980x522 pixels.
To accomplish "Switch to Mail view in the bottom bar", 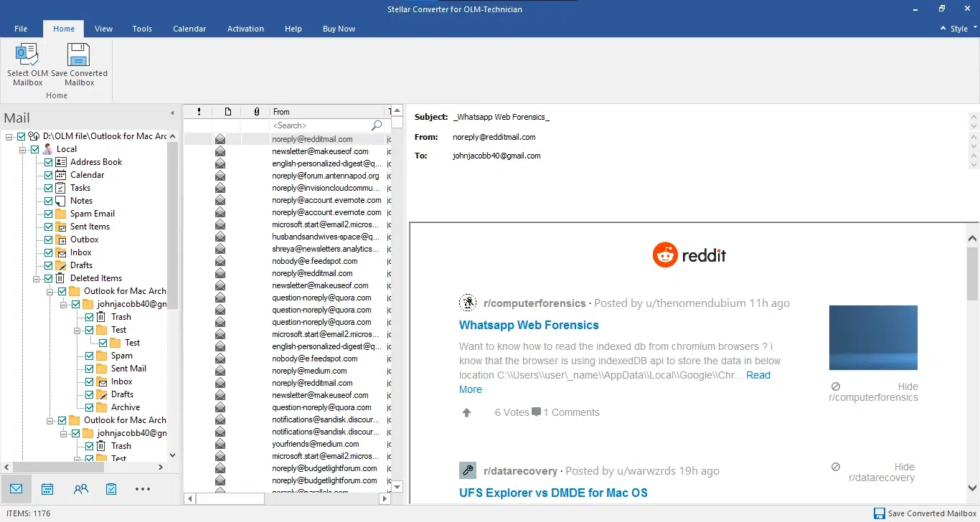I will point(16,489).
